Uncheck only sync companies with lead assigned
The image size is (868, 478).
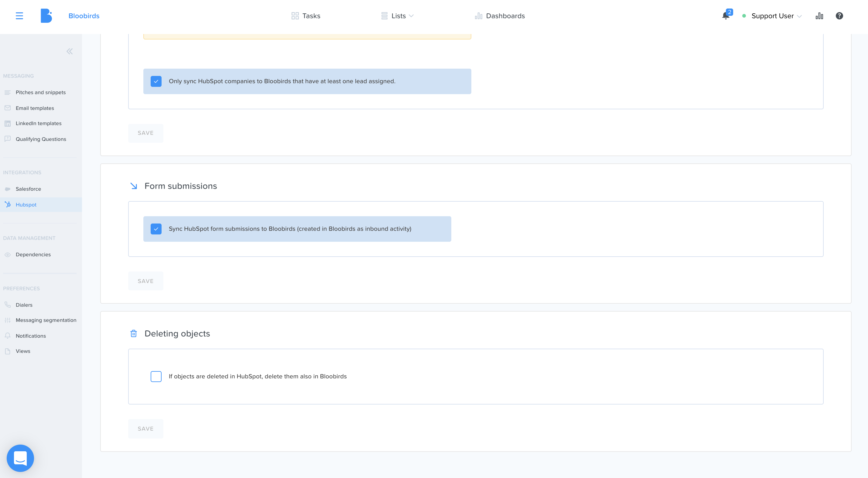(x=156, y=81)
